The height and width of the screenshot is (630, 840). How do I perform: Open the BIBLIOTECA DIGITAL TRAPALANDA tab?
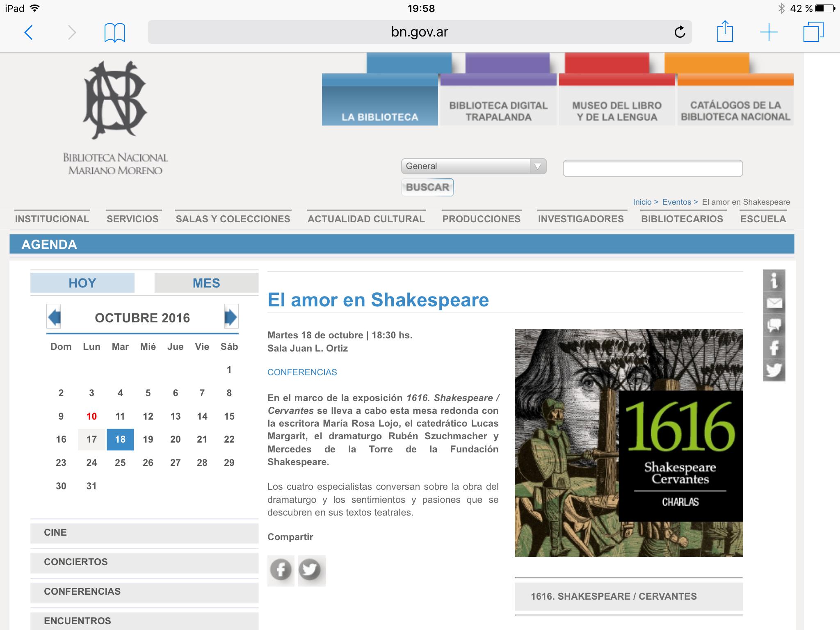(498, 100)
